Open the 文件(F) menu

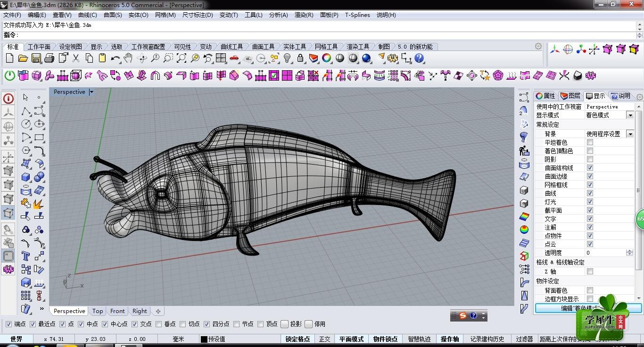pos(12,15)
